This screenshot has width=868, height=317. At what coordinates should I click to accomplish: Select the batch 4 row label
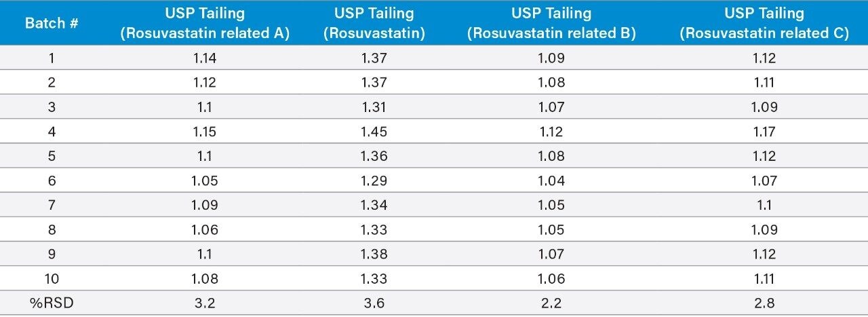coord(52,132)
